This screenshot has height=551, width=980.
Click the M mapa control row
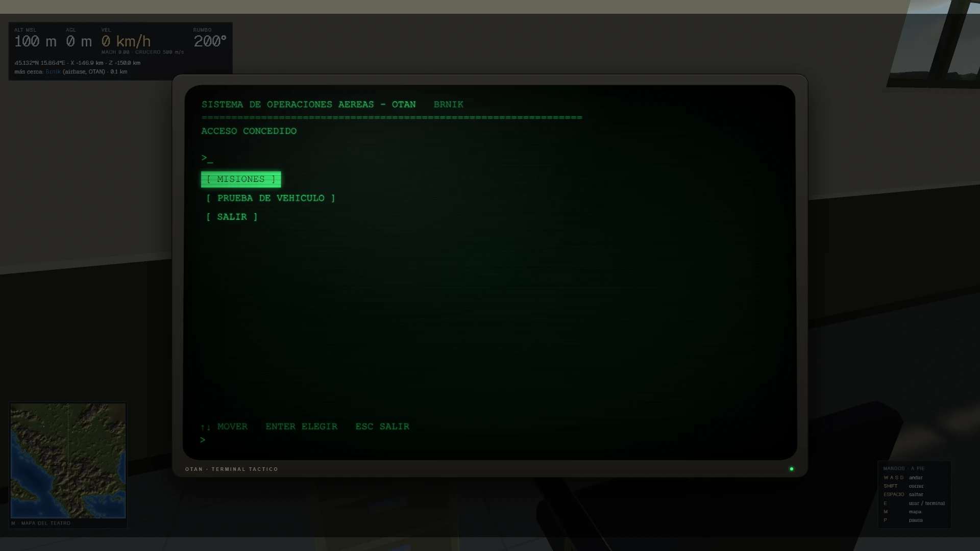pyautogui.click(x=914, y=512)
